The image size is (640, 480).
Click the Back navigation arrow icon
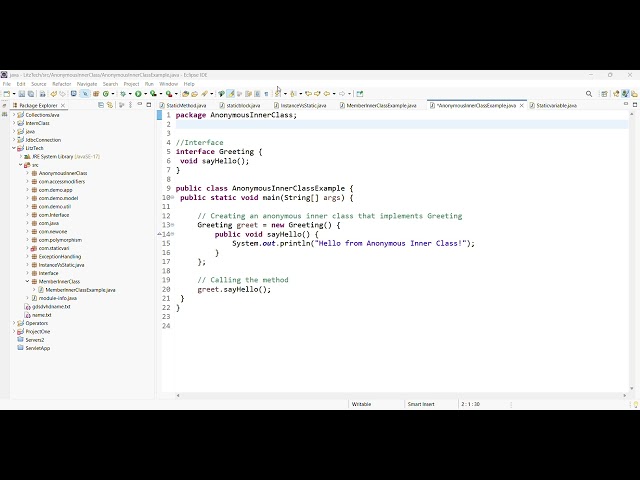click(x=327, y=94)
